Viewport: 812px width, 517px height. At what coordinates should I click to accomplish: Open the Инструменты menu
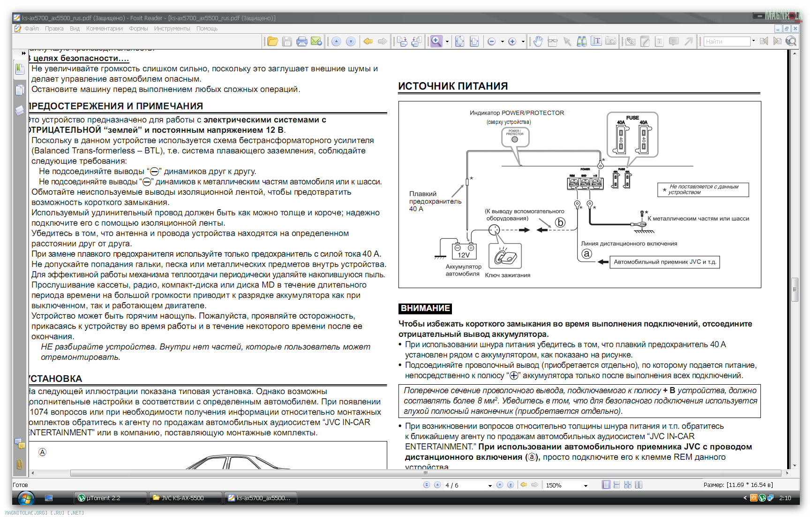(x=172, y=29)
